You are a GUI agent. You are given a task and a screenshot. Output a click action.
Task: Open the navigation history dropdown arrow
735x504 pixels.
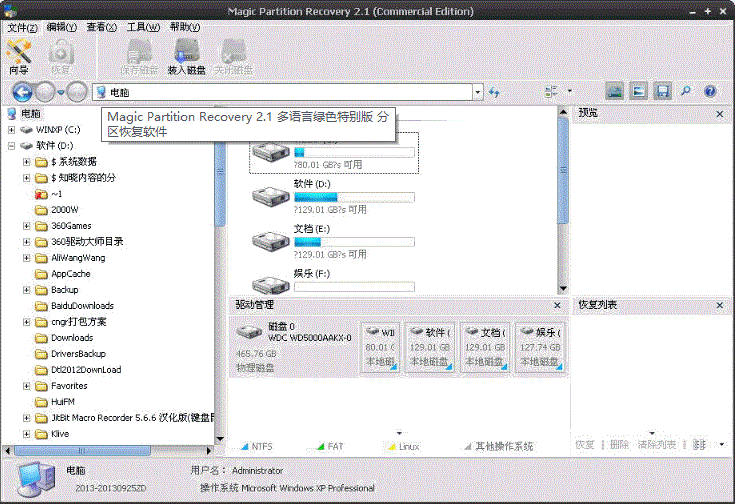click(x=61, y=92)
